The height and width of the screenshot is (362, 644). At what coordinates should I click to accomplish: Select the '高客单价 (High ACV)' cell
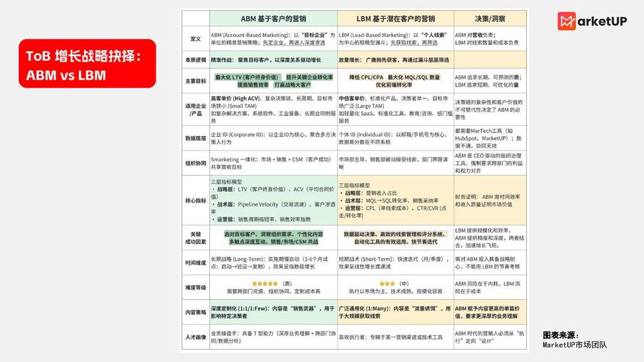pos(274,109)
